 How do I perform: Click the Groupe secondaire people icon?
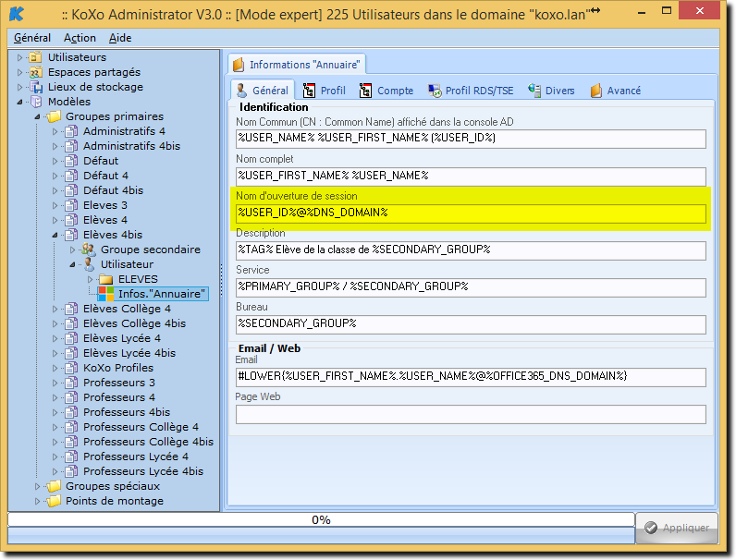89,250
